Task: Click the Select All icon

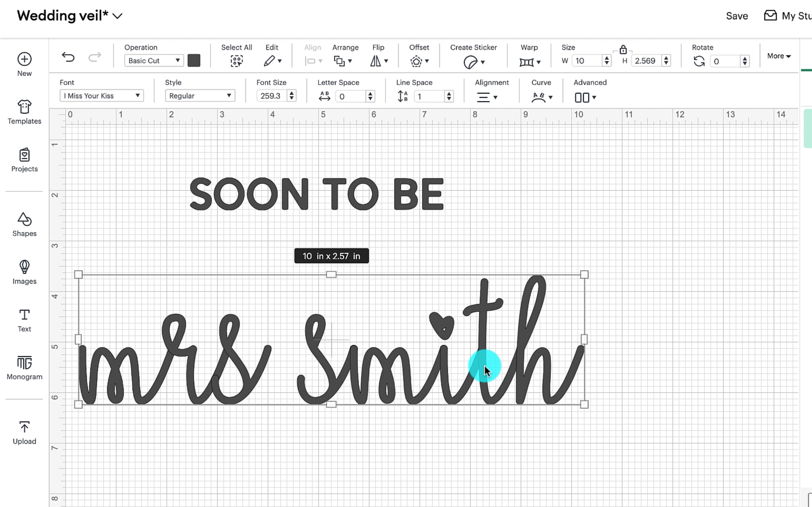Action: point(236,61)
